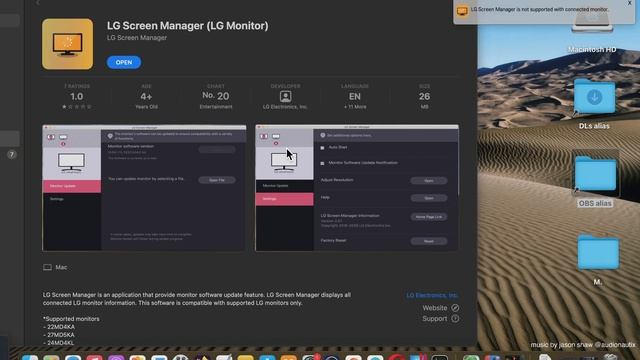Screen dimensions: 640x360
Task: Select the No. 20 Entertainment chart entry
Action: [x=216, y=97]
